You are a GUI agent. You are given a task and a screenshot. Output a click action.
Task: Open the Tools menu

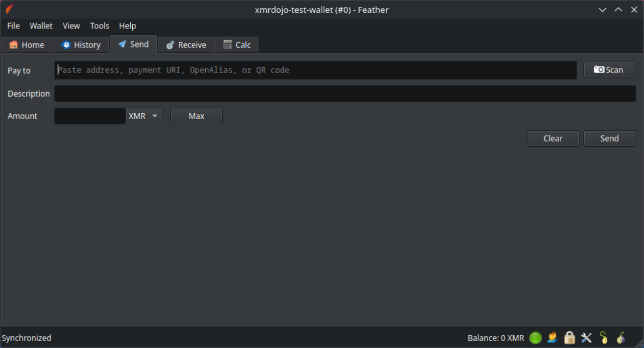point(99,26)
